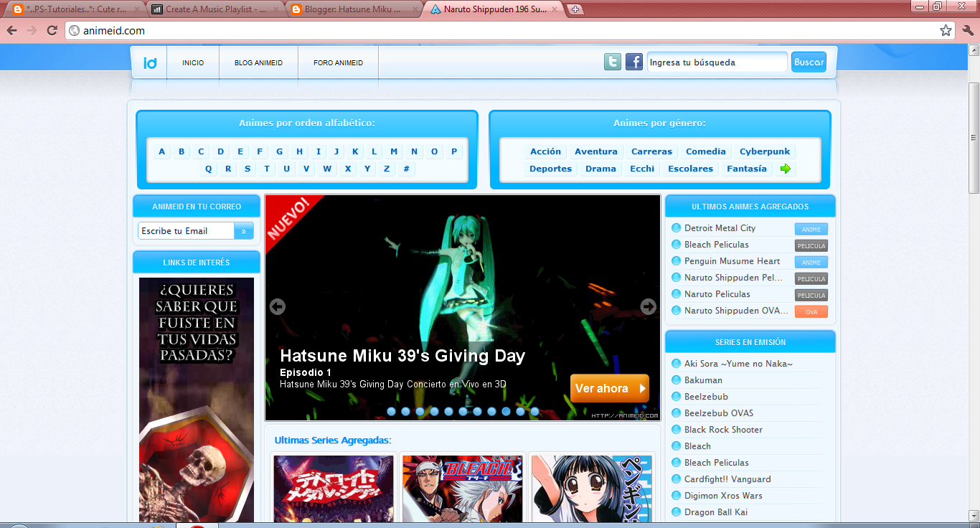Open Naruto Peliculas entry
The width and height of the screenshot is (980, 528).
717,294
